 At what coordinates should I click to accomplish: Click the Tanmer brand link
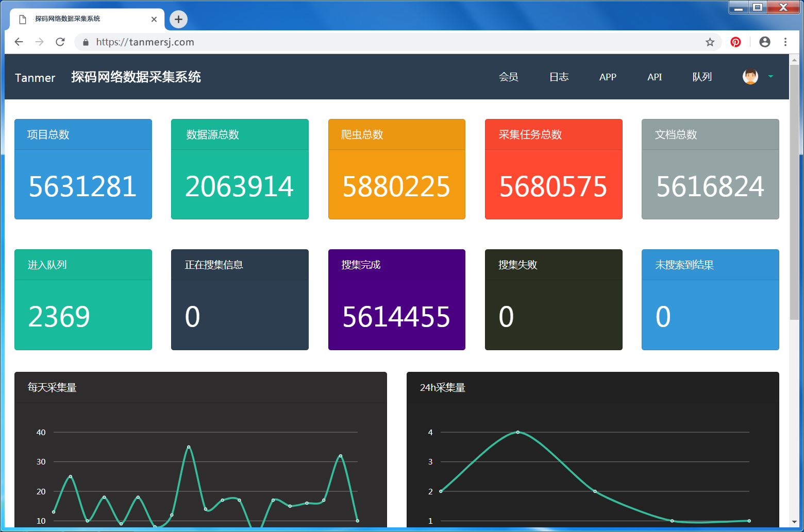[x=35, y=78]
